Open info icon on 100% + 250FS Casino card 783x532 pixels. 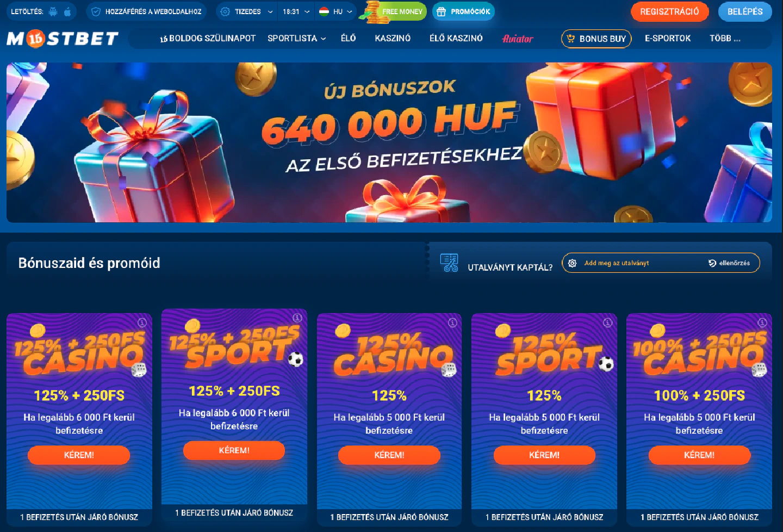point(762,322)
